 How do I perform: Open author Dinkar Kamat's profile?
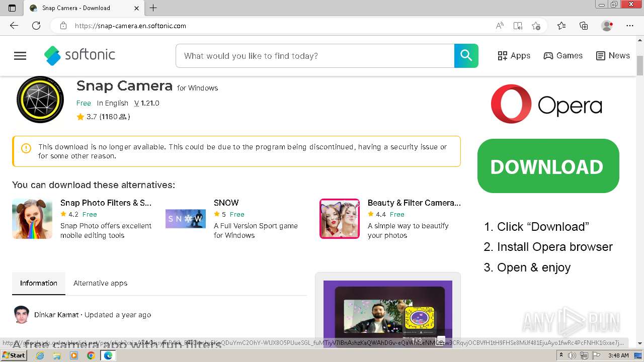tap(56, 315)
